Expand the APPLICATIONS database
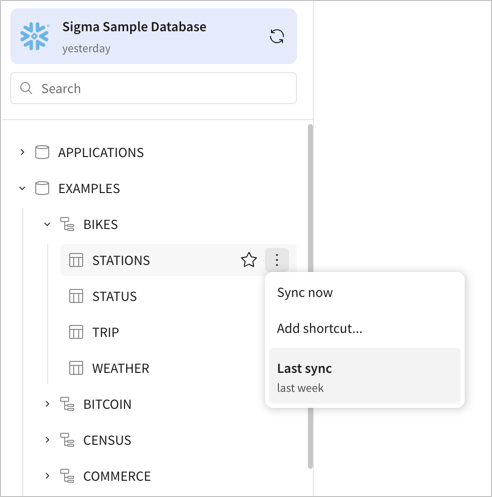This screenshot has width=492, height=497. coord(22,152)
